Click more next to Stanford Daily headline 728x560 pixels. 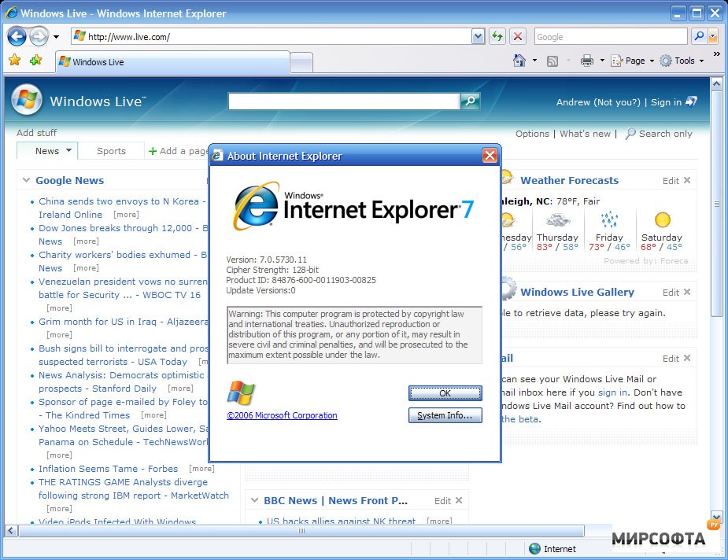(180, 389)
